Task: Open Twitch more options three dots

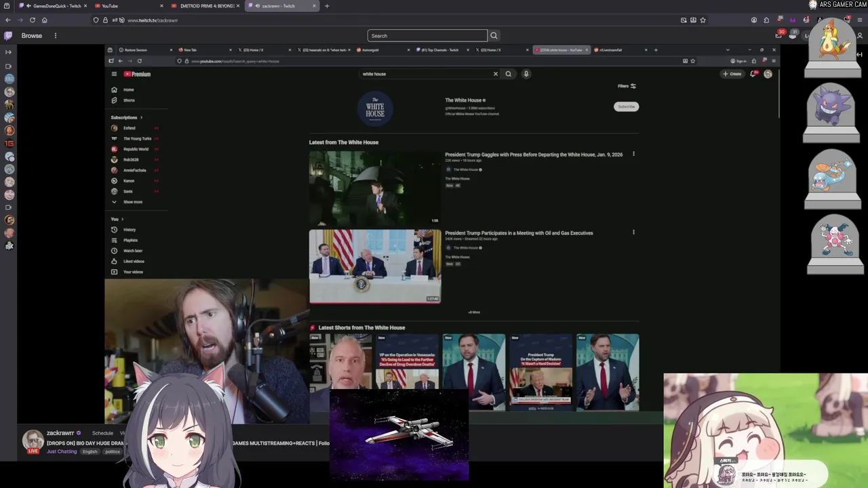Action: coord(56,35)
